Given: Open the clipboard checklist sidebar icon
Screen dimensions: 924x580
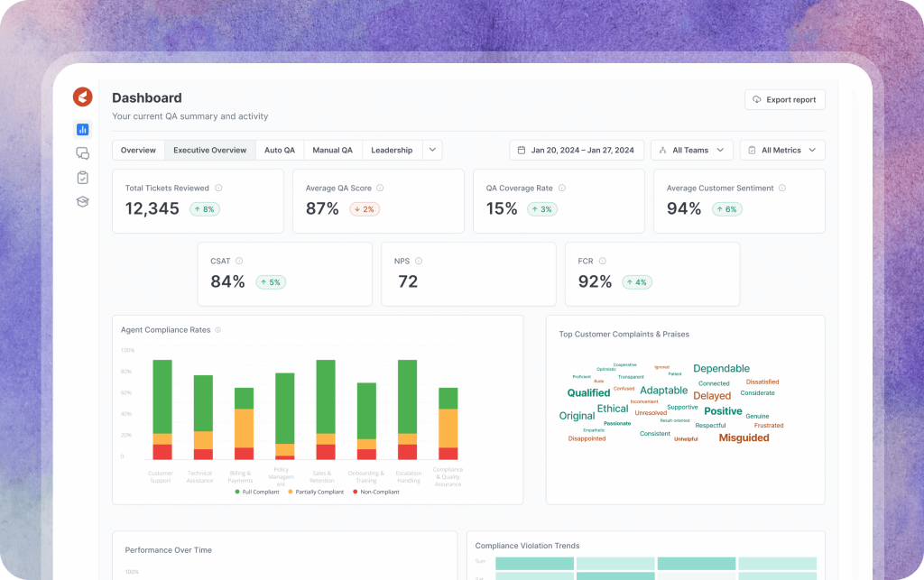Looking at the screenshot, I should point(82,177).
